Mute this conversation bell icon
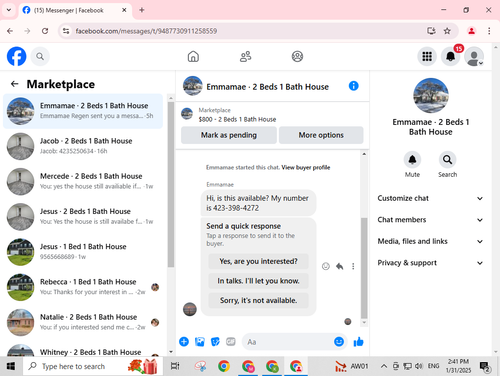 tap(412, 160)
